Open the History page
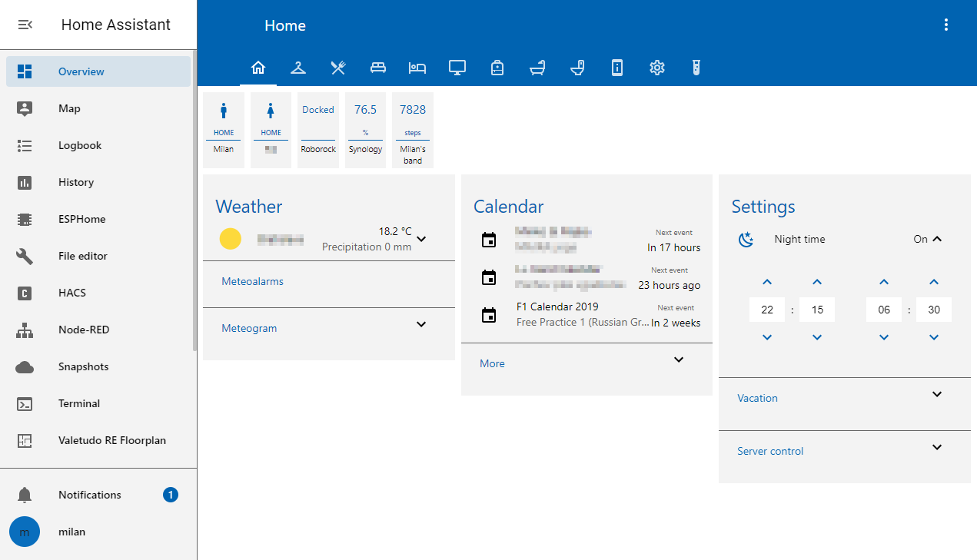Image resolution: width=977 pixels, height=560 pixels. (x=98, y=182)
